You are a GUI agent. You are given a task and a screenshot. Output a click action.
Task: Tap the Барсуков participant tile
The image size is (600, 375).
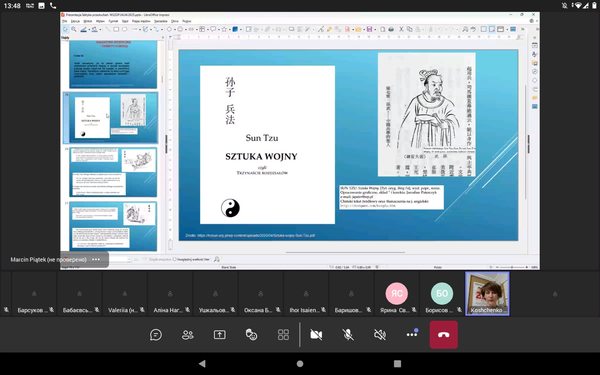point(34,294)
